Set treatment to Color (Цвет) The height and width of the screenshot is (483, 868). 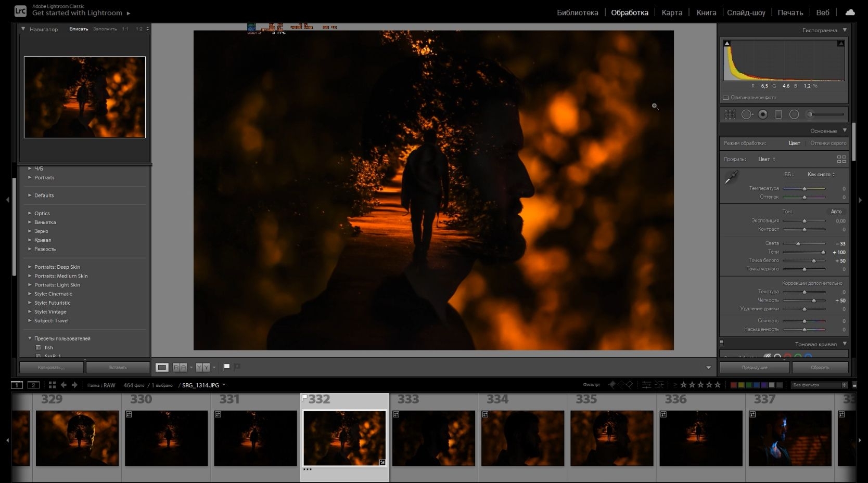point(794,143)
